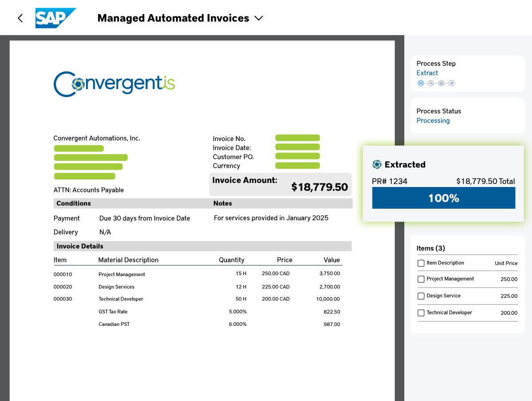Select the document step icon in process
Screen dimensions: 532x401
coord(441,83)
